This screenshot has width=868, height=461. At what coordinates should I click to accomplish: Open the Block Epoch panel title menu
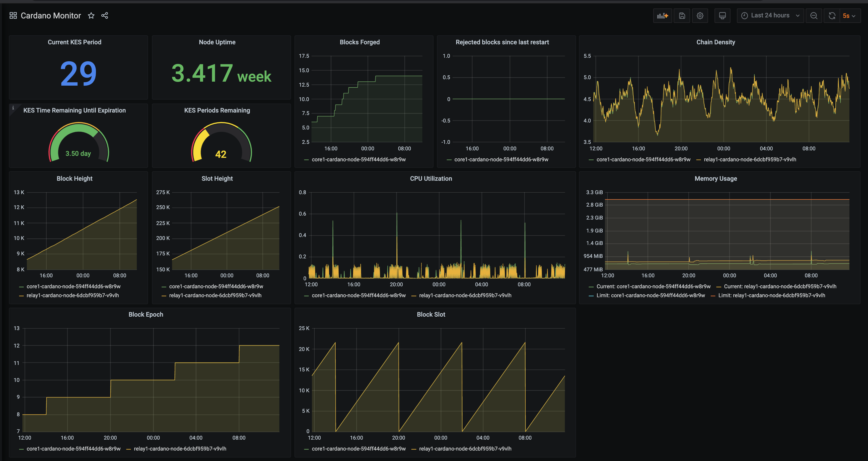pos(146,315)
